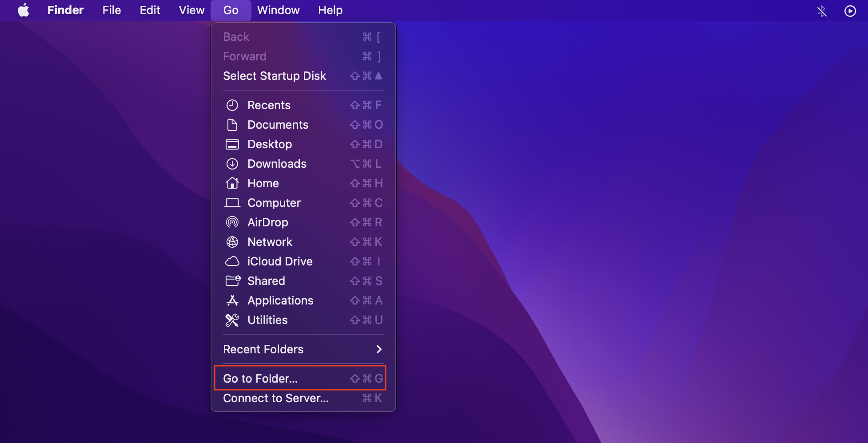Choose Desktop in the Go menu

[x=303, y=144]
